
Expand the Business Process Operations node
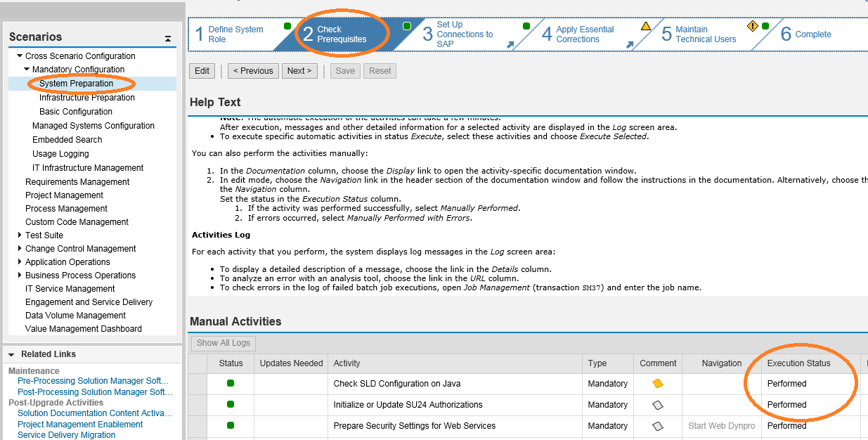pos(20,275)
